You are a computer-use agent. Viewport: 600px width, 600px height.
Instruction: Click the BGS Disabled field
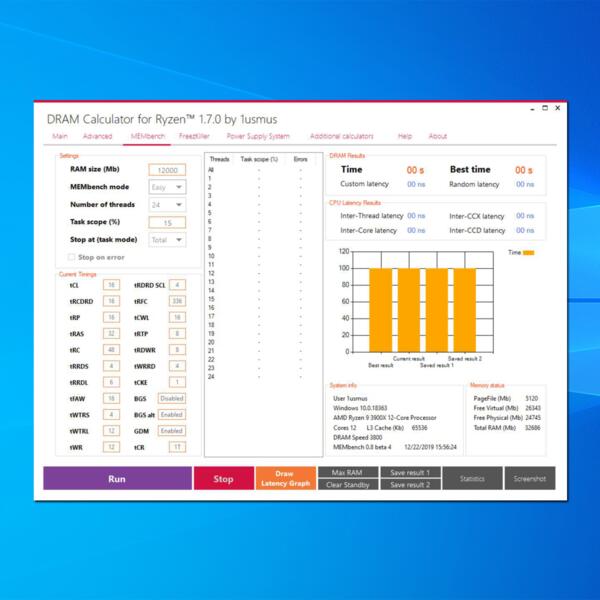coord(172,398)
